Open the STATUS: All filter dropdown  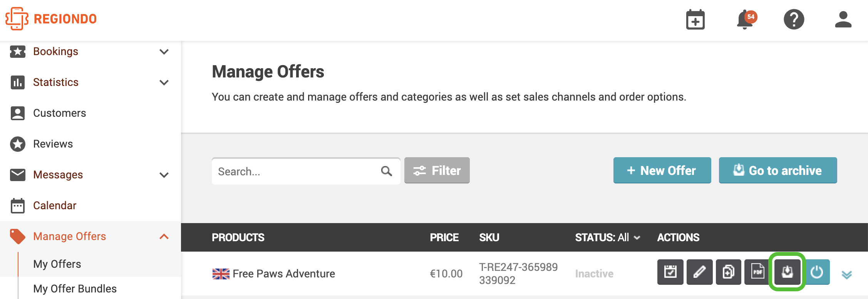(608, 237)
